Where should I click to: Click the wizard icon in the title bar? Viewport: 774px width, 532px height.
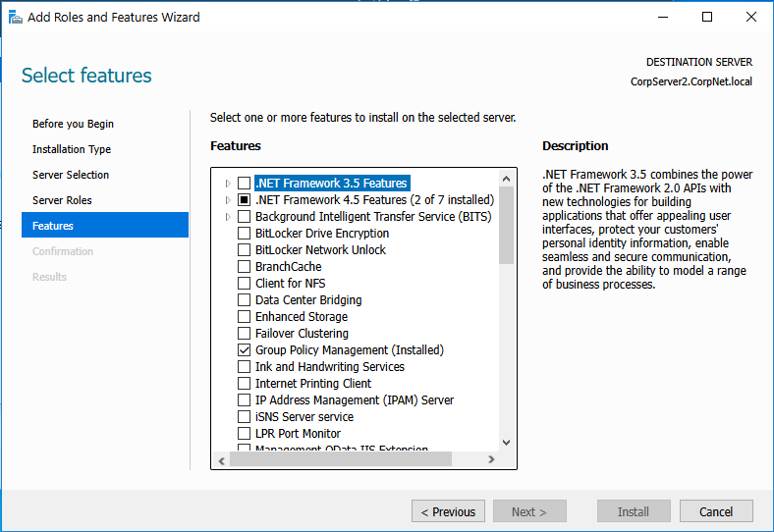[x=14, y=17]
